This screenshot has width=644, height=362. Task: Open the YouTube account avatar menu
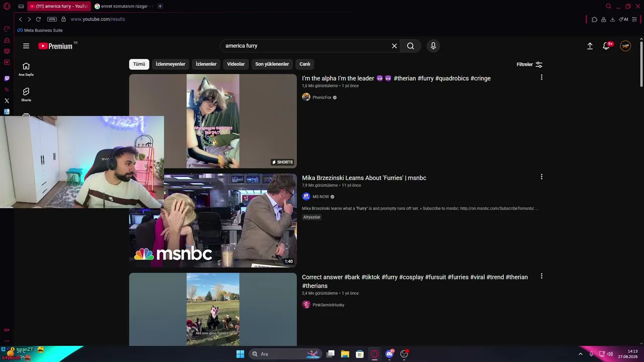point(625,46)
